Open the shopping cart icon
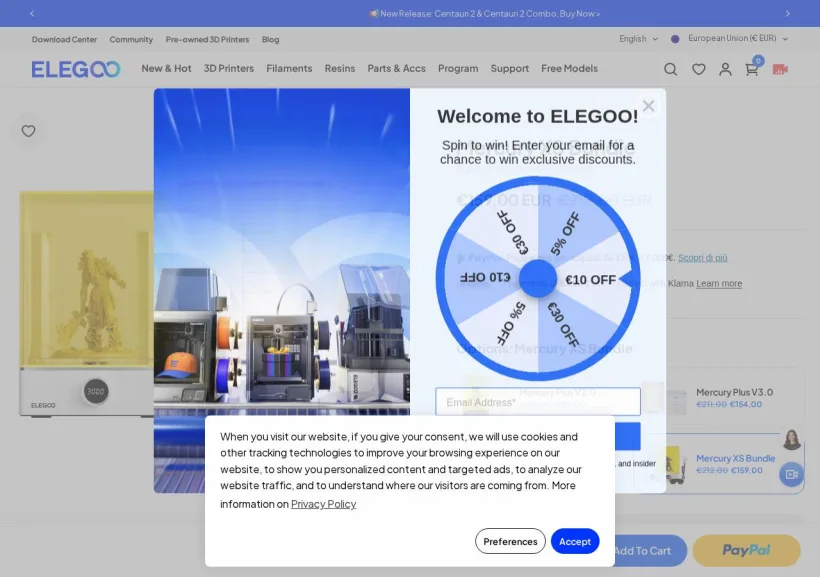 [752, 69]
